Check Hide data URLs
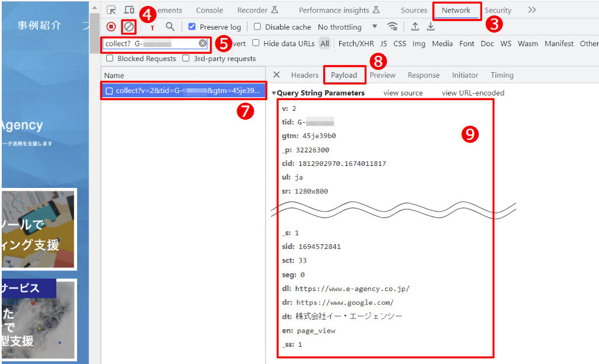The image size is (599, 364). (x=256, y=43)
